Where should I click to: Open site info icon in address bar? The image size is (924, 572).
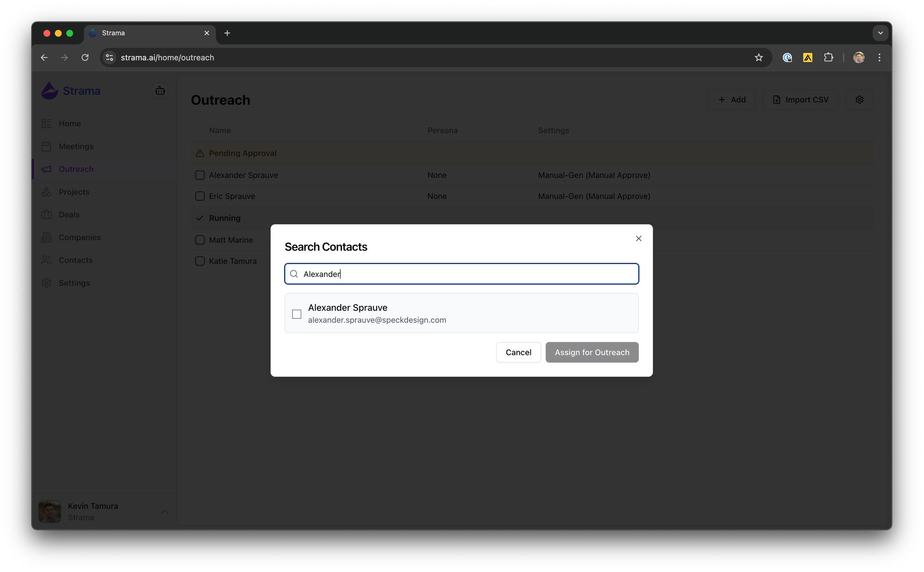click(x=109, y=57)
